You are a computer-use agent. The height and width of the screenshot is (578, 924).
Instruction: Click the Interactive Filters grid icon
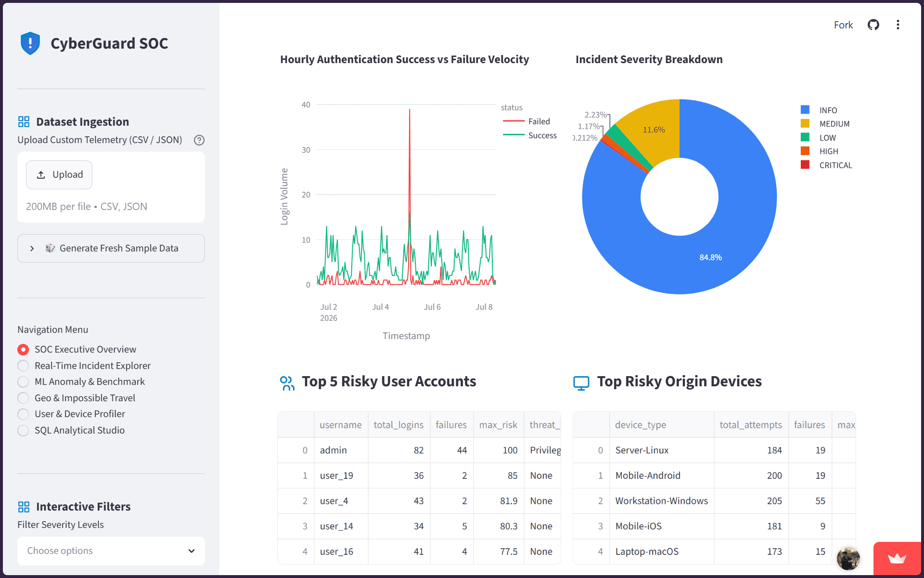(24, 507)
